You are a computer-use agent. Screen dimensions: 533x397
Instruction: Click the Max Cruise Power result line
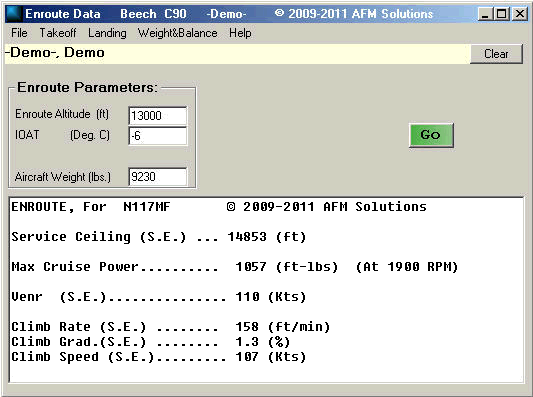[x=235, y=267]
